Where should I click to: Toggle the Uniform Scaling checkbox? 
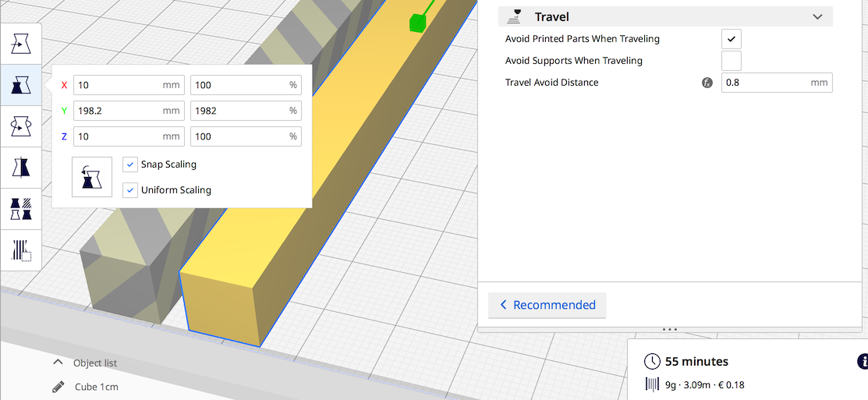tap(130, 189)
